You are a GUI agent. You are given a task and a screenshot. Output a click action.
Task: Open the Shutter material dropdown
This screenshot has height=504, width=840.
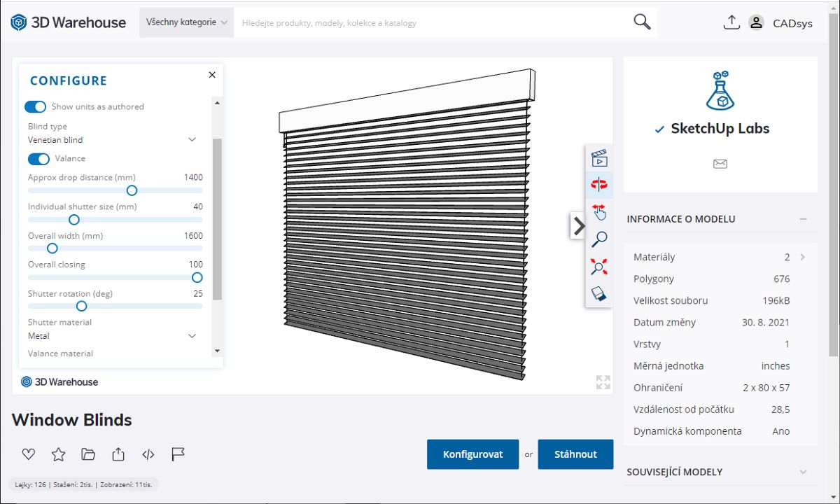tap(112, 336)
